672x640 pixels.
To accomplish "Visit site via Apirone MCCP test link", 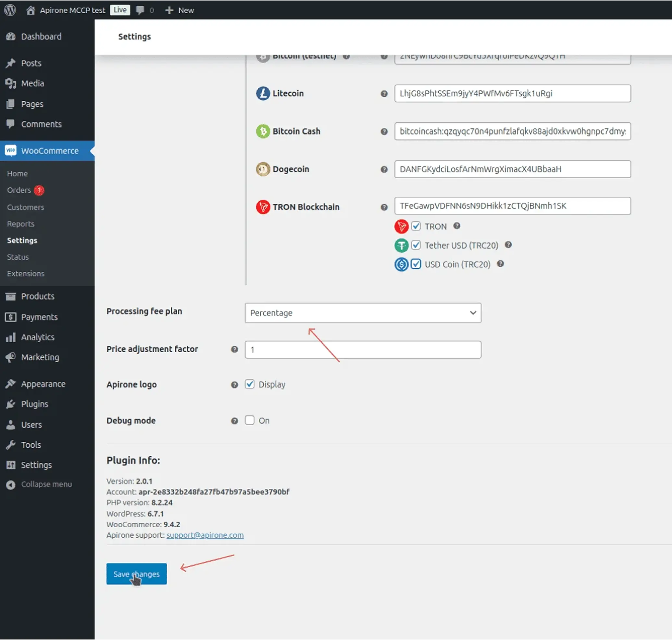I will (x=73, y=10).
